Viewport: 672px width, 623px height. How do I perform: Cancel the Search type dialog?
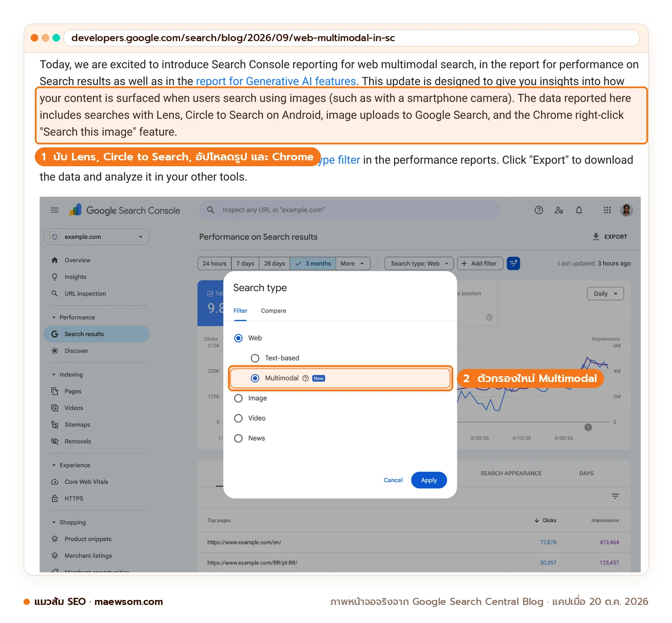click(x=393, y=480)
